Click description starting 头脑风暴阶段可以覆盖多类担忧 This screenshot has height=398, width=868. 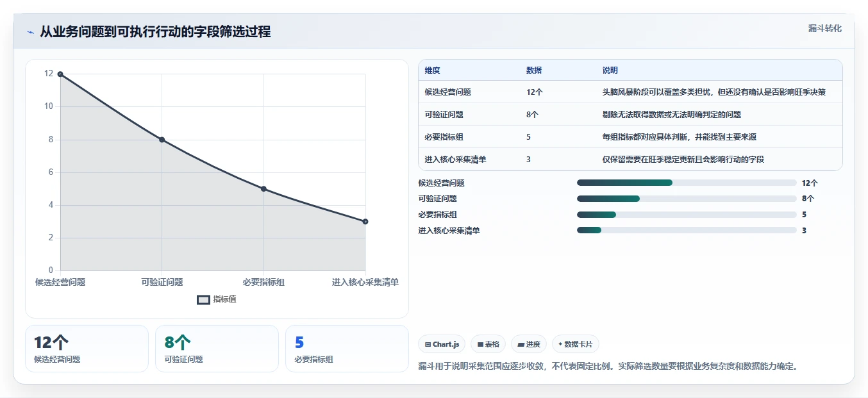[714, 92]
